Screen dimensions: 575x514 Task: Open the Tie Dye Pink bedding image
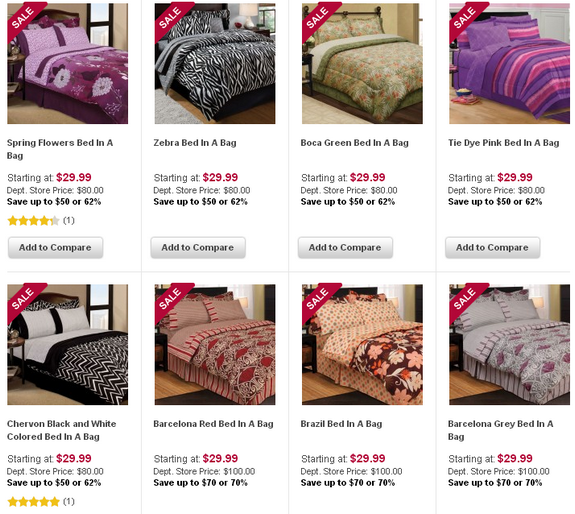[509, 63]
